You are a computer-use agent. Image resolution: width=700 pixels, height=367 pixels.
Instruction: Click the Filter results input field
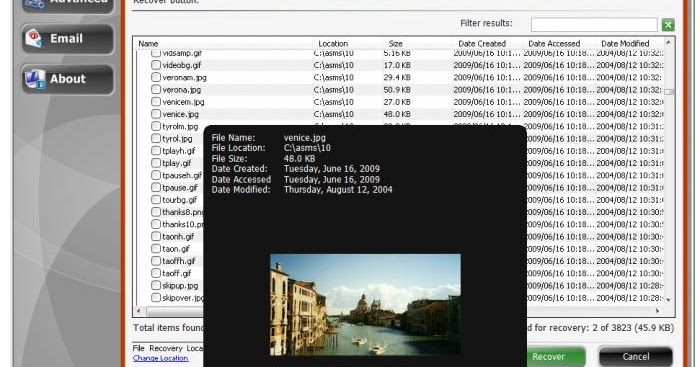click(x=594, y=25)
